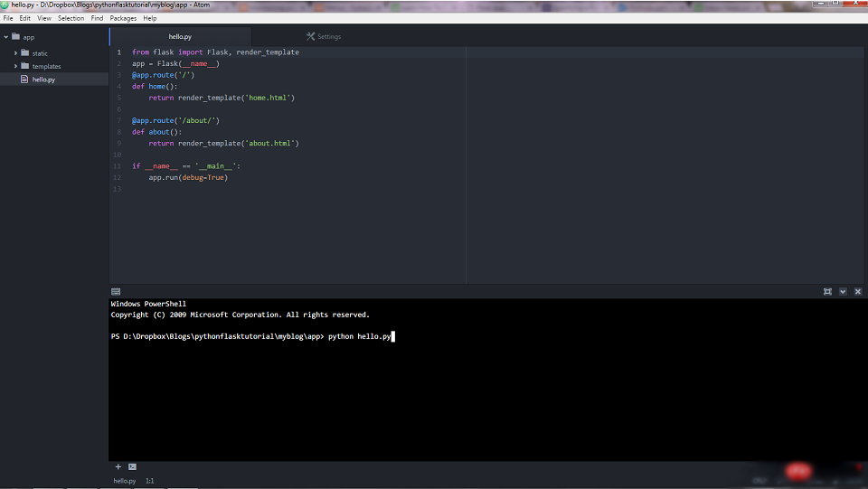The height and width of the screenshot is (489, 868).
Task: Open the Find menu
Action: click(97, 18)
